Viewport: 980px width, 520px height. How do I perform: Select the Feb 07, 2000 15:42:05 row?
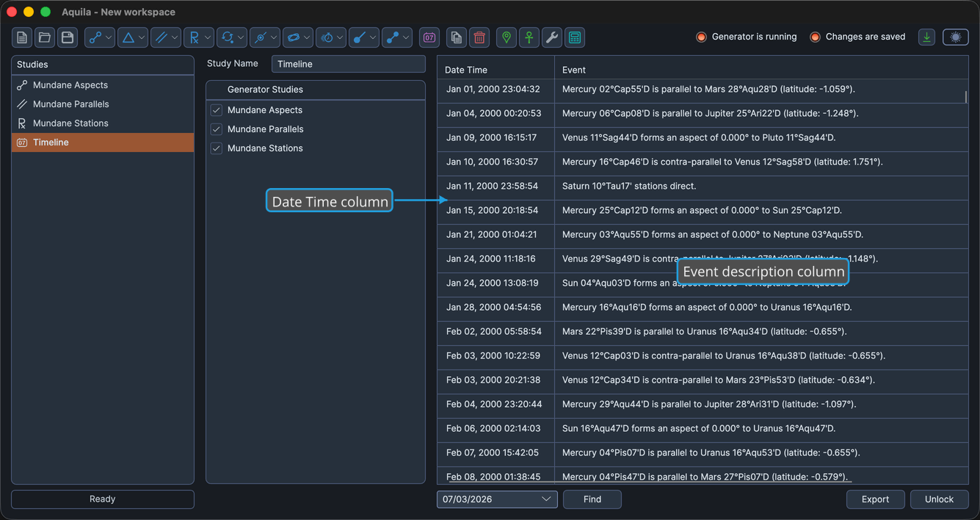[703, 453]
